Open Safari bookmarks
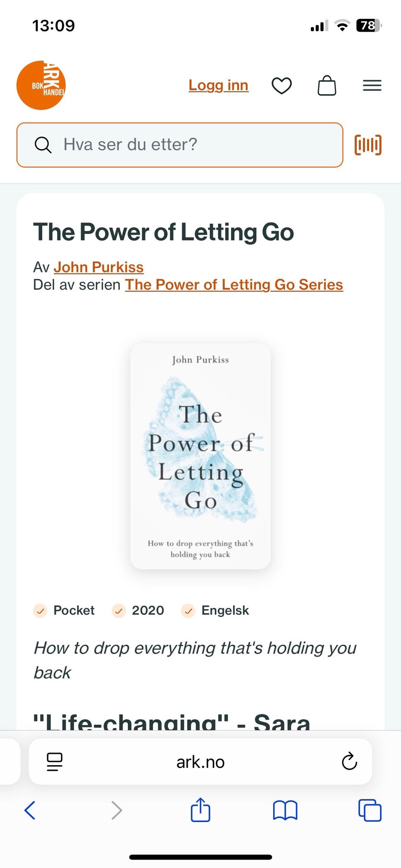Viewport: 401px width, 868px height. (x=285, y=810)
